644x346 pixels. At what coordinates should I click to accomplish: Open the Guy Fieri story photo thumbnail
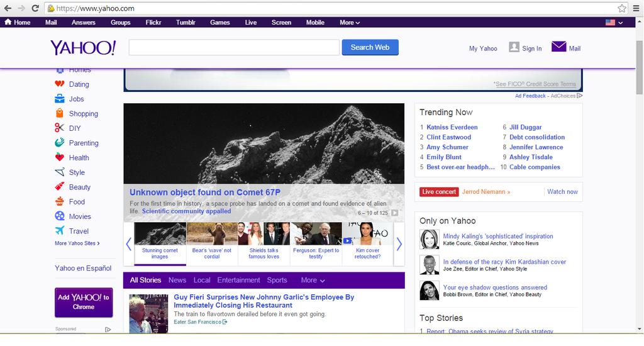[148, 313]
